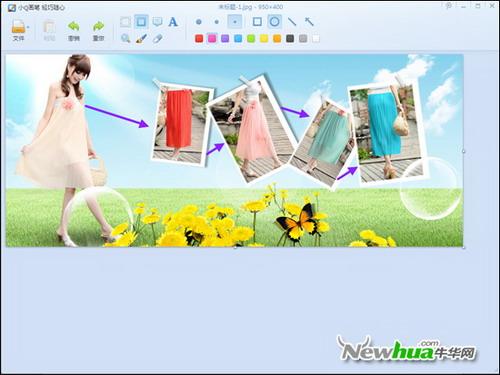
Task: Expand the file menu dropdown arrow
Action: (x=28, y=27)
